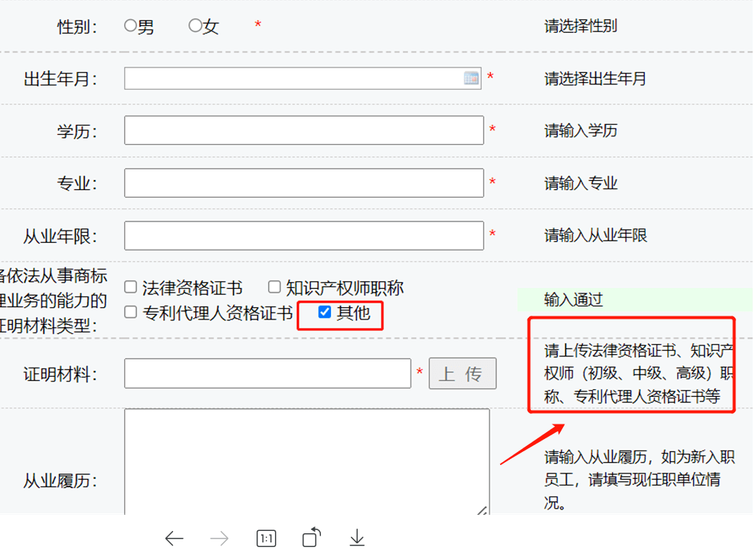756x557 pixels.
Task: View the image at 1:1 actual size
Action: [x=265, y=539]
